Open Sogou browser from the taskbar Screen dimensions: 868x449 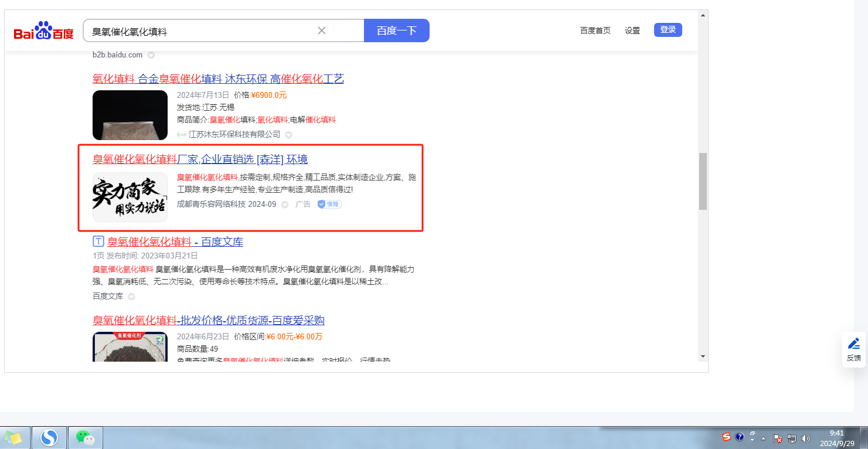49,437
